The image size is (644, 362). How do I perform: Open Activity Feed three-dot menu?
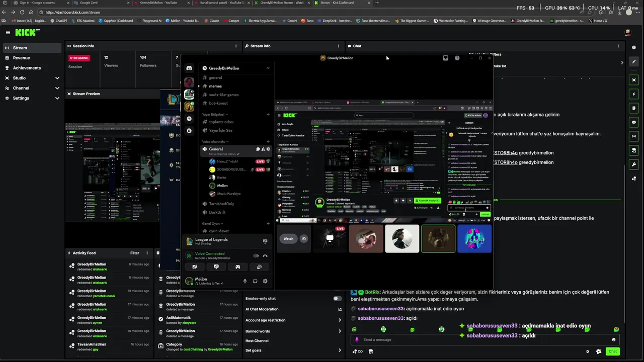(x=147, y=253)
